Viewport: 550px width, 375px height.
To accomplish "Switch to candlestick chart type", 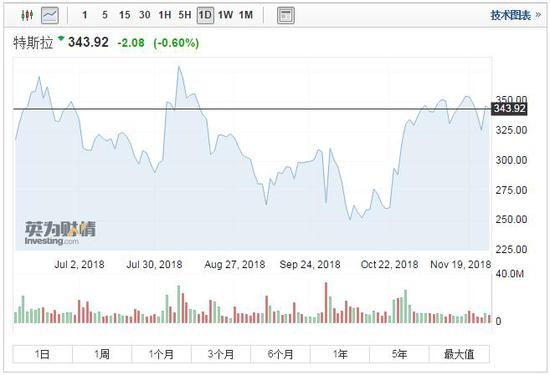I will click(x=27, y=15).
